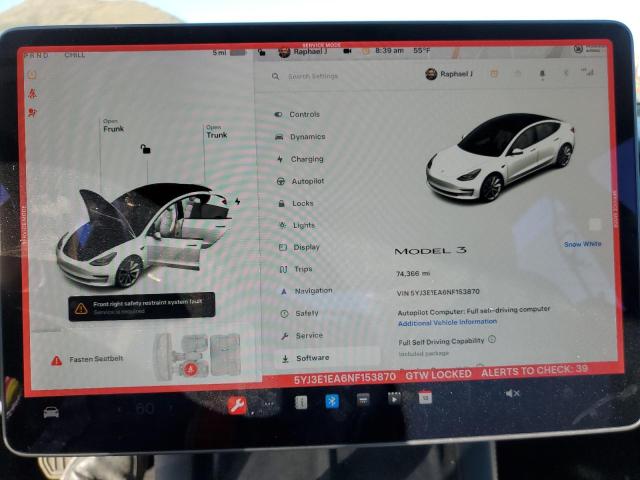Open the Controls settings menu
Image resolution: width=640 pixels, height=480 pixels.
pyautogui.click(x=297, y=114)
